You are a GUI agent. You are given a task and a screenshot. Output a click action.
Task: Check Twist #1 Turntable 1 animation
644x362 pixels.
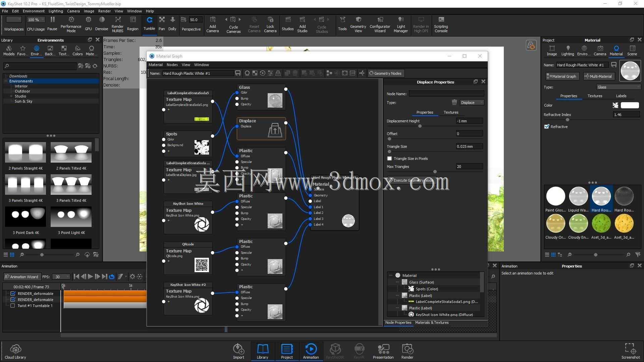tap(13, 305)
